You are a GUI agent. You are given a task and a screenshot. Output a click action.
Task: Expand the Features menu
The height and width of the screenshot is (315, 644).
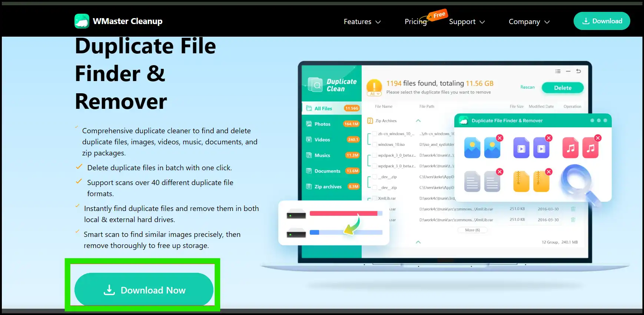point(362,21)
